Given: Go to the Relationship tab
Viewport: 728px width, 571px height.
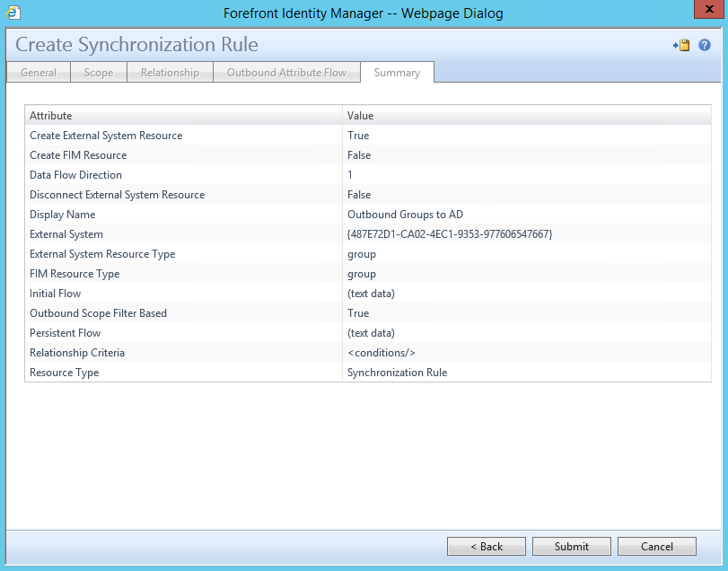Looking at the screenshot, I should click(170, 73).
